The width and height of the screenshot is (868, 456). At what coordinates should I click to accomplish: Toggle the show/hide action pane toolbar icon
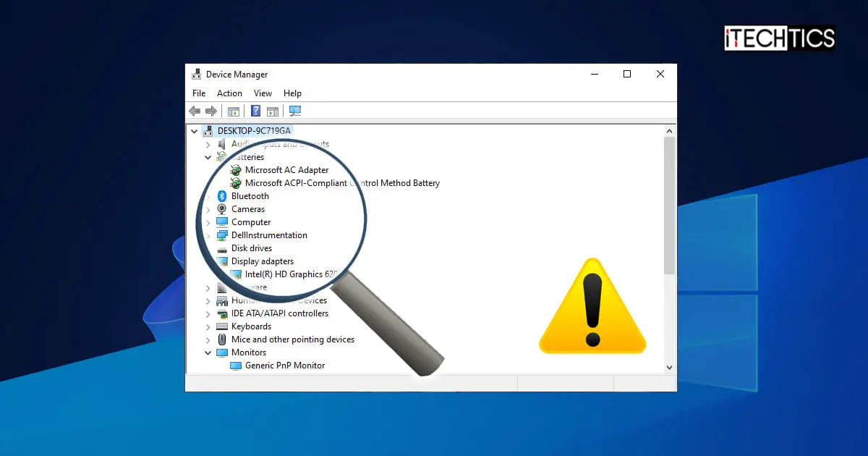(273, 111)
